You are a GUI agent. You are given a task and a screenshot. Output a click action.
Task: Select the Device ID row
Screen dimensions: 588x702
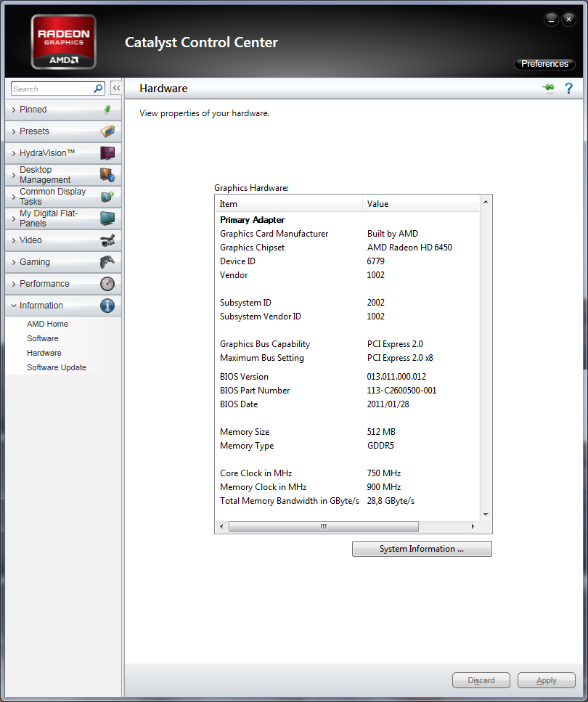pyautogui.click(x=347, y=261)
